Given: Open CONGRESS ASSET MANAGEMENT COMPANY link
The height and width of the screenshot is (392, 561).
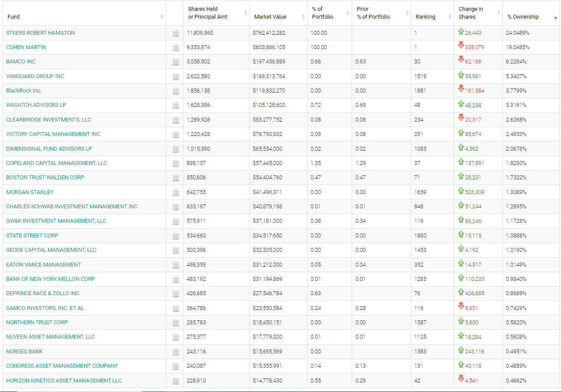Looking at the screenshot, I should click(62, 366).
